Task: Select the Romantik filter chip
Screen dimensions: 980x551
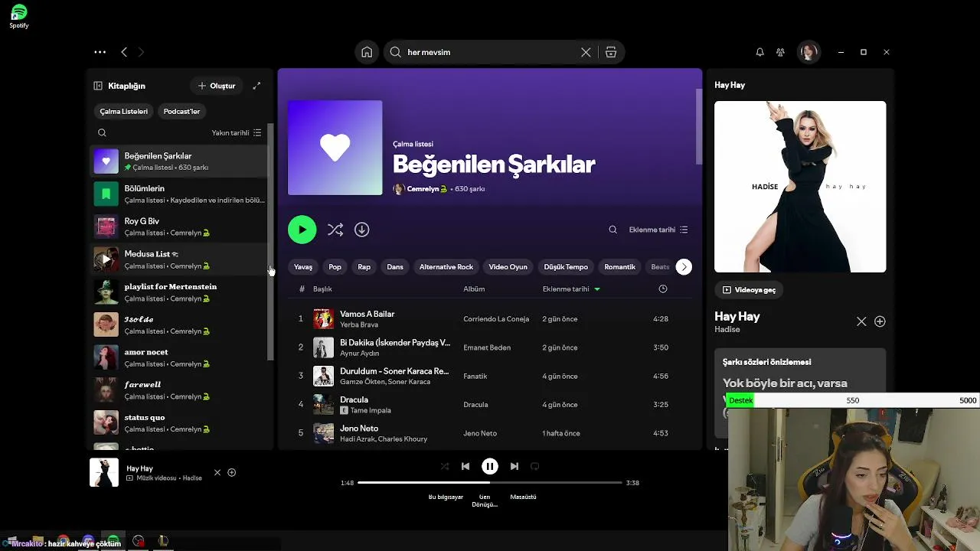Action: coord(619,267)
